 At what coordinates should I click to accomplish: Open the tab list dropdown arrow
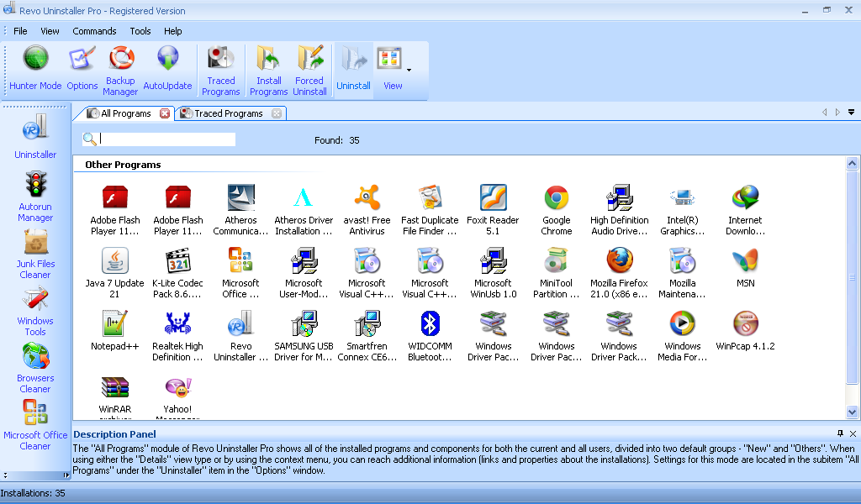851,113
